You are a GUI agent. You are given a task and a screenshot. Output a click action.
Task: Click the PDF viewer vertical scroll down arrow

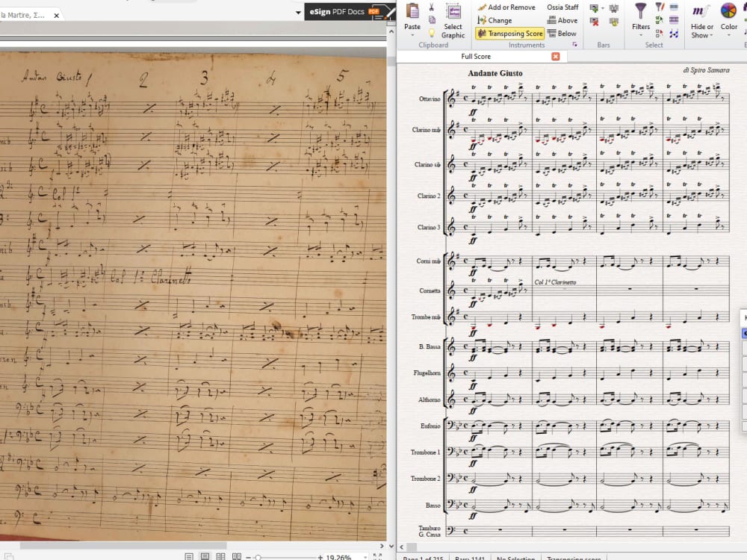[391, 547]
